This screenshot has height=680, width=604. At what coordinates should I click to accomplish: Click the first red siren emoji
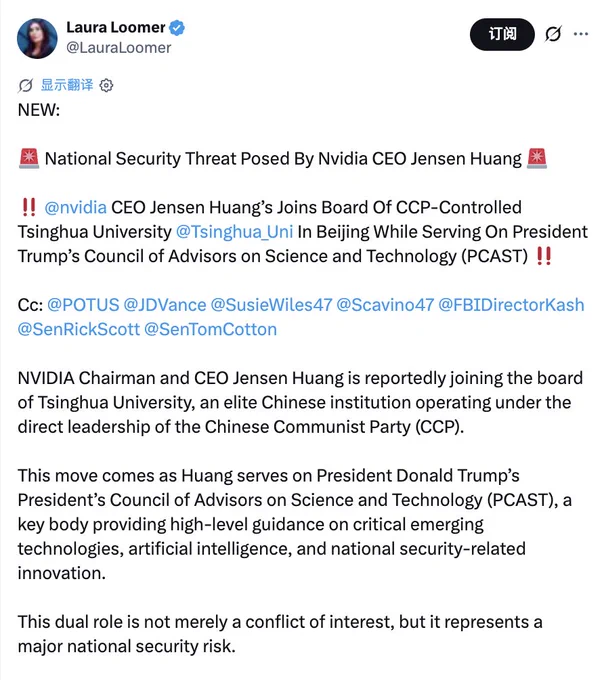29,158
